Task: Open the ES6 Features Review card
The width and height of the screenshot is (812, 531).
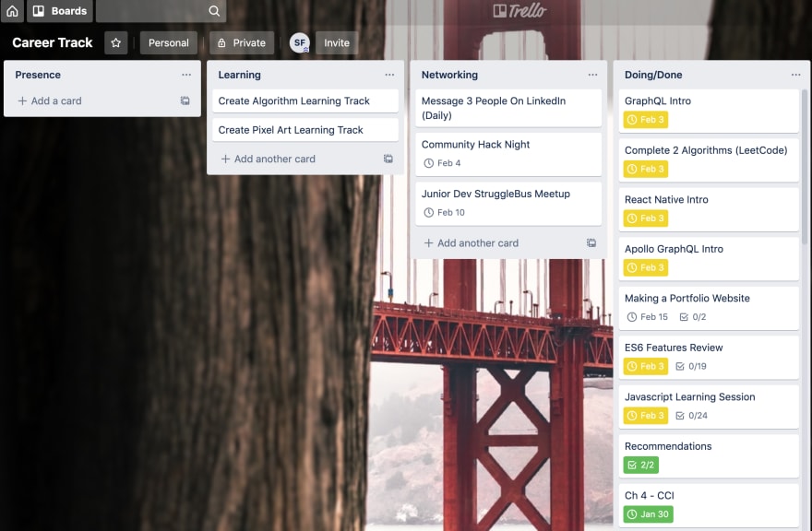Action: click(709, 357)
